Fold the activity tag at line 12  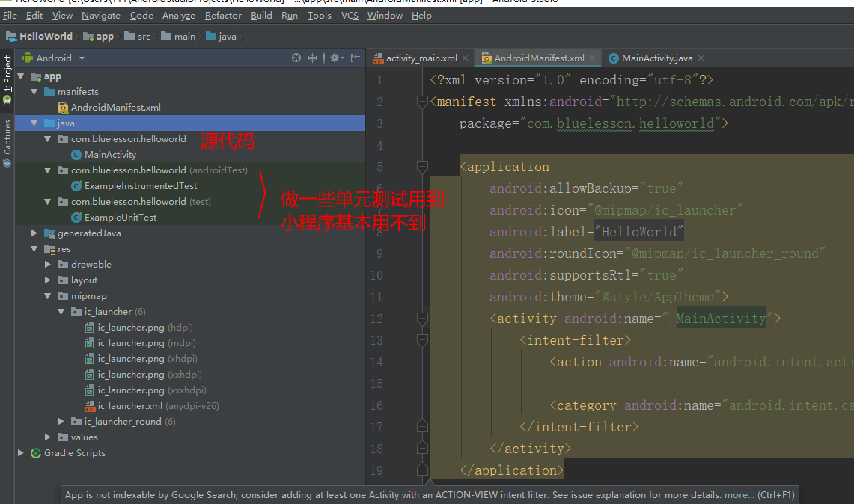coord(422,319)
